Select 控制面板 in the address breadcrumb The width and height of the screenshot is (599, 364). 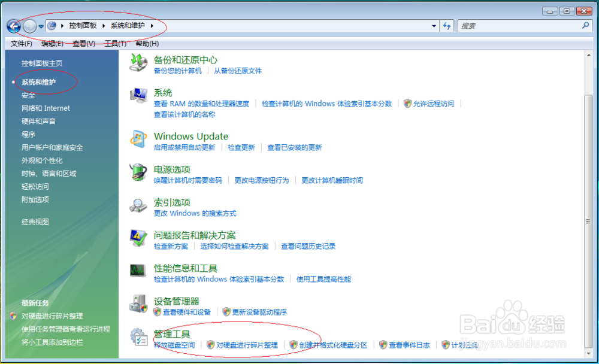pos(83,26)
